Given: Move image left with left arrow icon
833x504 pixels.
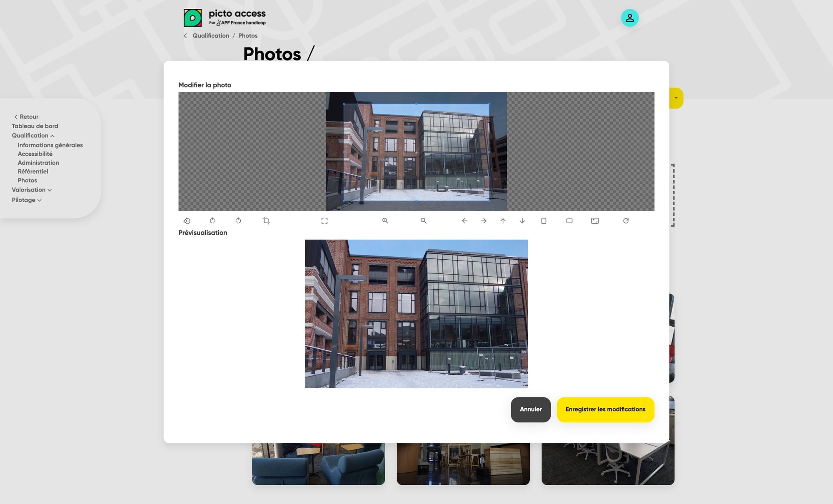Looking at the screenshot, I should coord(464,221).
